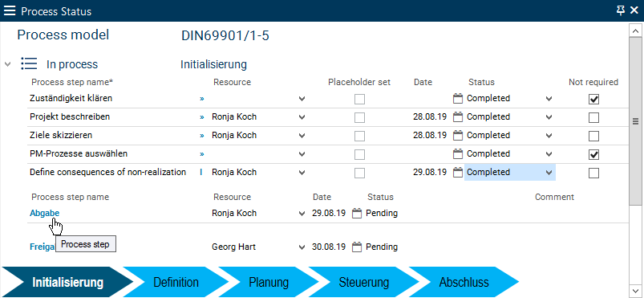
Task: Pin the Process Status panel
Action: click(621, 10)
